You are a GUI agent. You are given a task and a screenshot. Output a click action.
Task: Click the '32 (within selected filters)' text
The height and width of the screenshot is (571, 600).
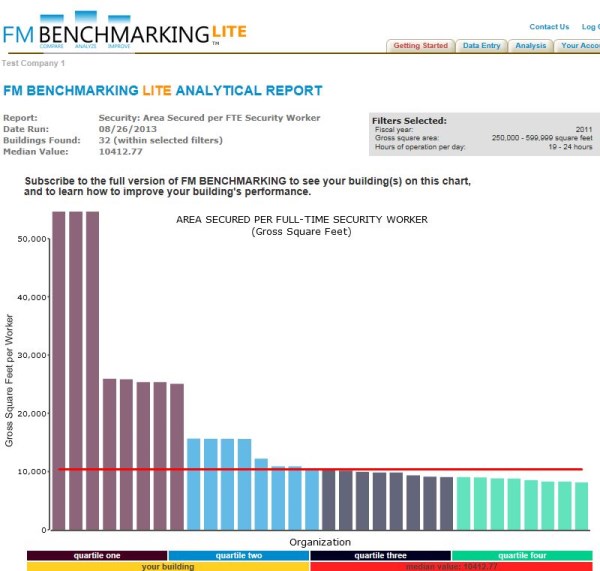(161, 140)
